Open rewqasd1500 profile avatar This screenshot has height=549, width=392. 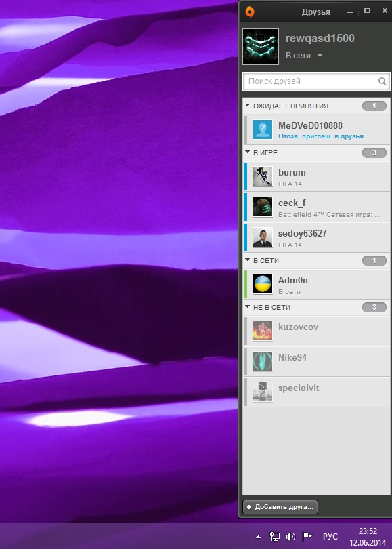(x=261, y=47)
